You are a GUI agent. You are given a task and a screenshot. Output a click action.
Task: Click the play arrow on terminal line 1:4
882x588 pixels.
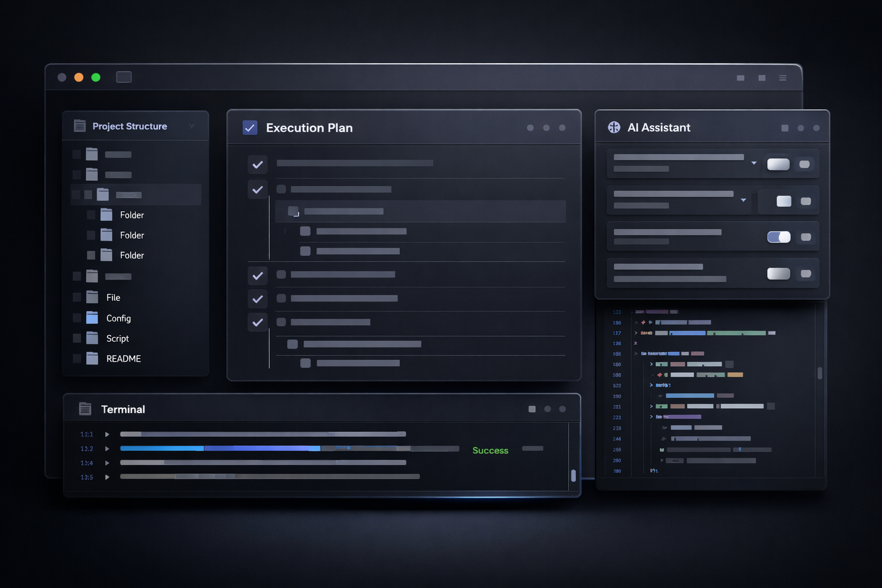click(107, 463)
